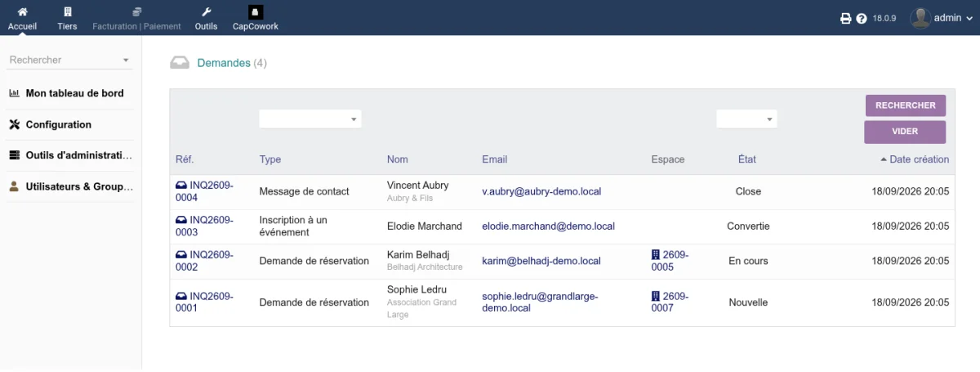
Task: Click the help question mark icon
Action: [862, 18]
